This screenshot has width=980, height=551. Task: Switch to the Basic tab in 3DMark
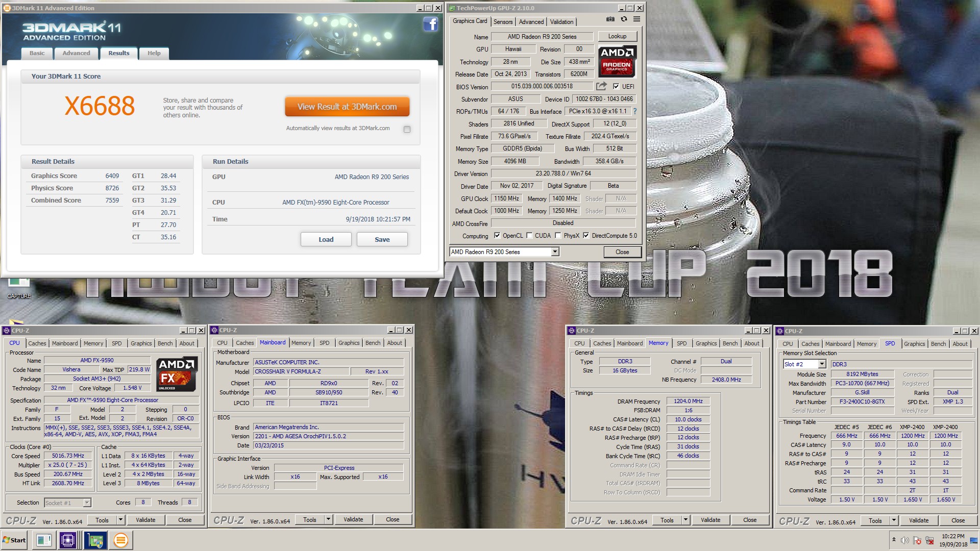pyautogui.click(x=37, y=53)
